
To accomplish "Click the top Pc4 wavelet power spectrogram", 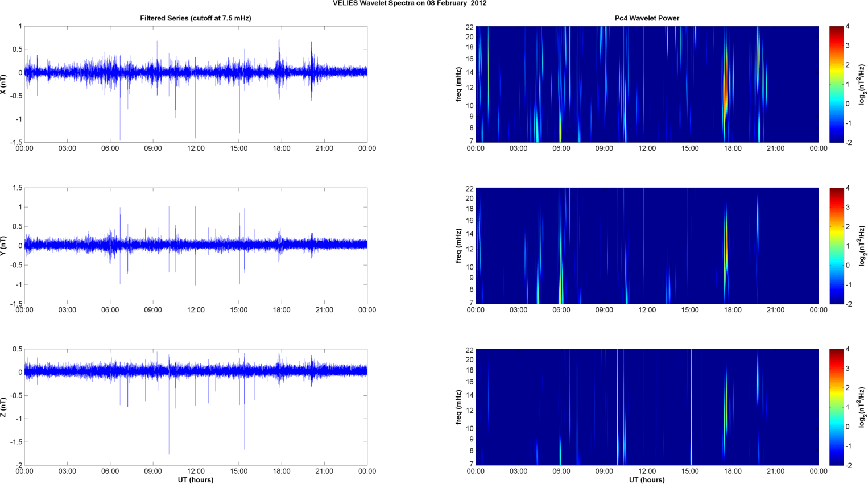I will click(x=647, y=84).
